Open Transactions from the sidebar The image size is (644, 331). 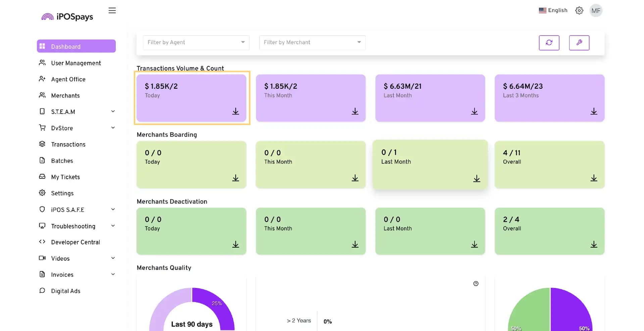(x=68, y=144)
